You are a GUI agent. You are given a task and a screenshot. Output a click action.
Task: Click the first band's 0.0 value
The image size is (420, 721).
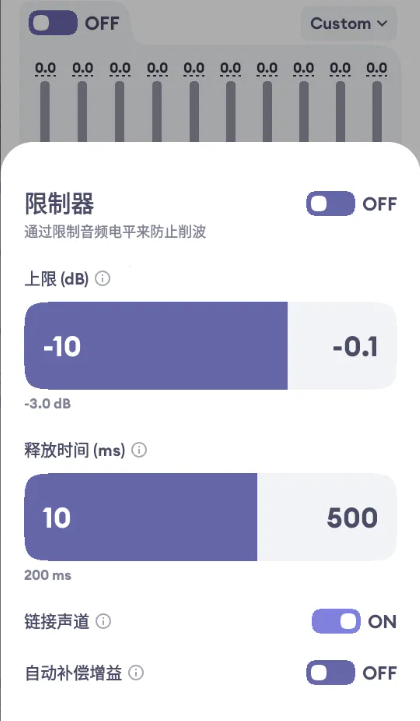point(46,69)
